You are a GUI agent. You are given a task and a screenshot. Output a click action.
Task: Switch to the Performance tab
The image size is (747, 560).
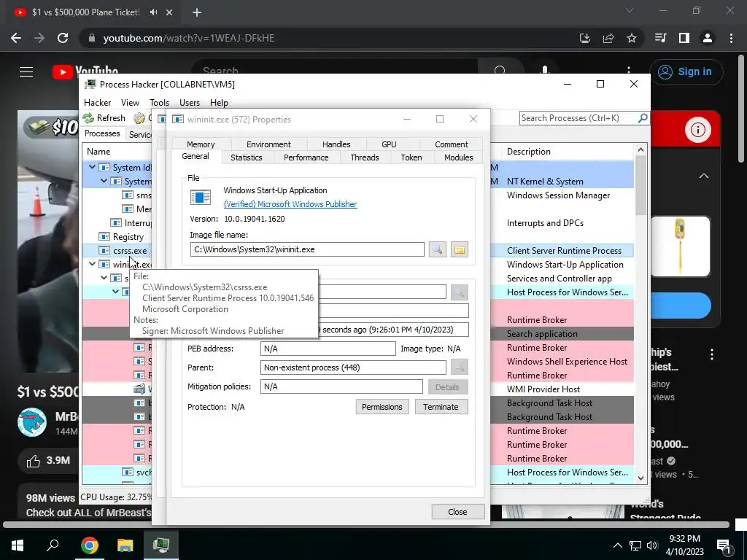tap(306, 157)
